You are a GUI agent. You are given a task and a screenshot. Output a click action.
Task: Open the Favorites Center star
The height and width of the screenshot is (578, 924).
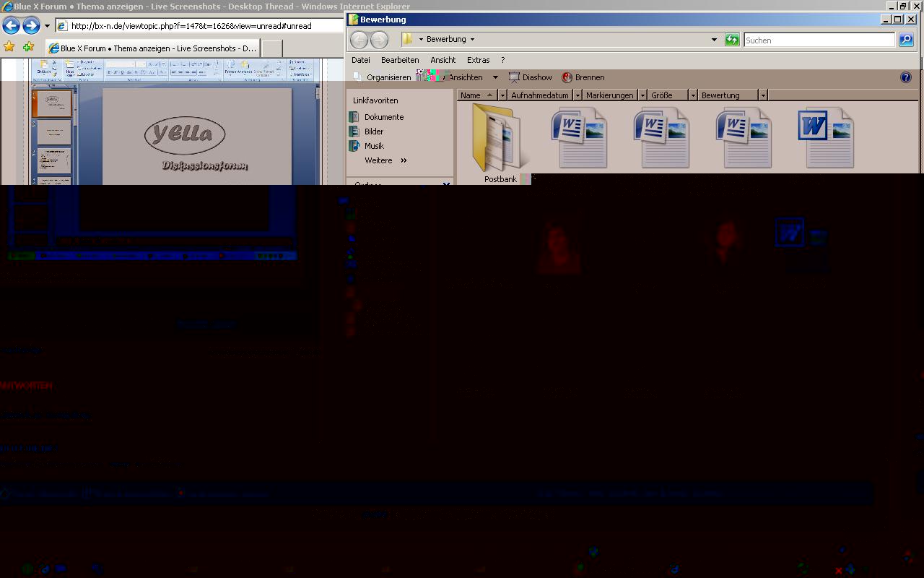click(x=9, y=47)
